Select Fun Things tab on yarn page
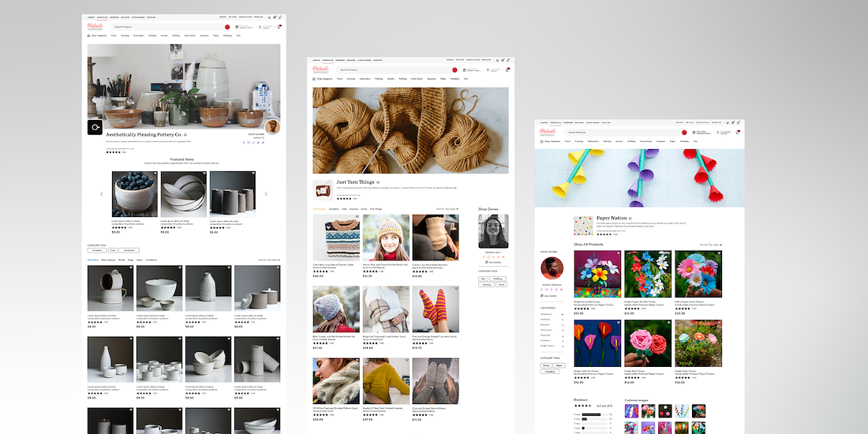Screen dimensions: 868x434 pos(376,208)
